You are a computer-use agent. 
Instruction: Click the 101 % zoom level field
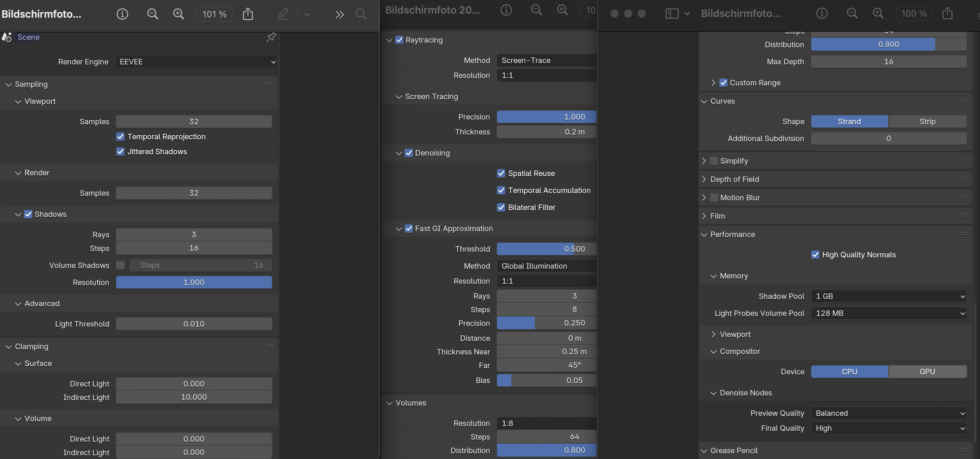coord(215,14)
